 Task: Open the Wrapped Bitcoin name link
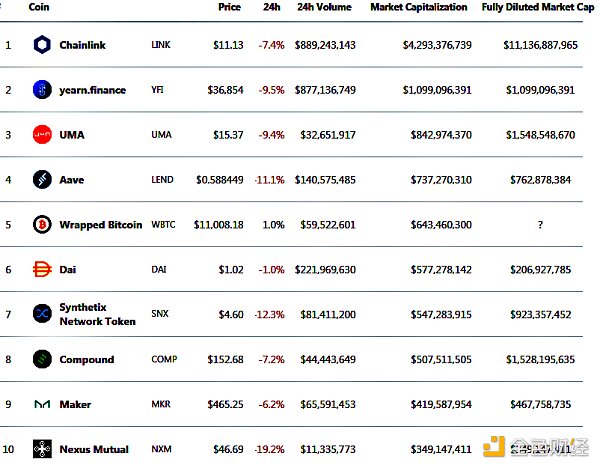tap(101, 225)
